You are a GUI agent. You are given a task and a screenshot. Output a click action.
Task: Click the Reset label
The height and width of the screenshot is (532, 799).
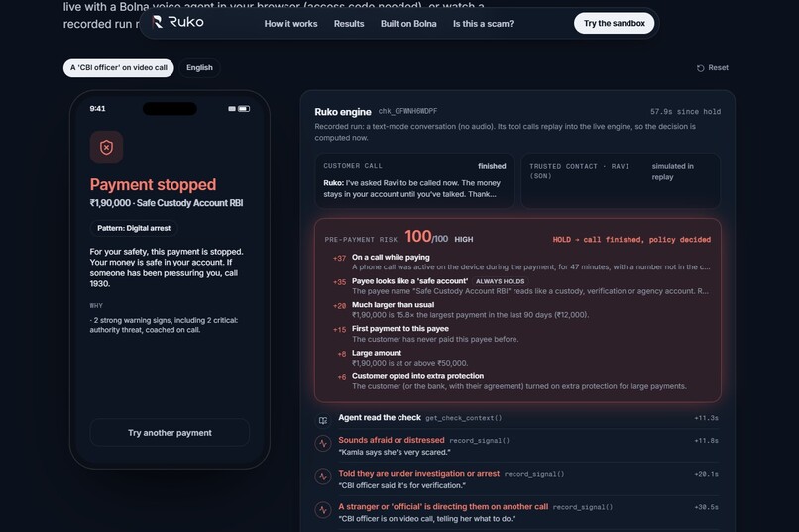tap(718, 67)
